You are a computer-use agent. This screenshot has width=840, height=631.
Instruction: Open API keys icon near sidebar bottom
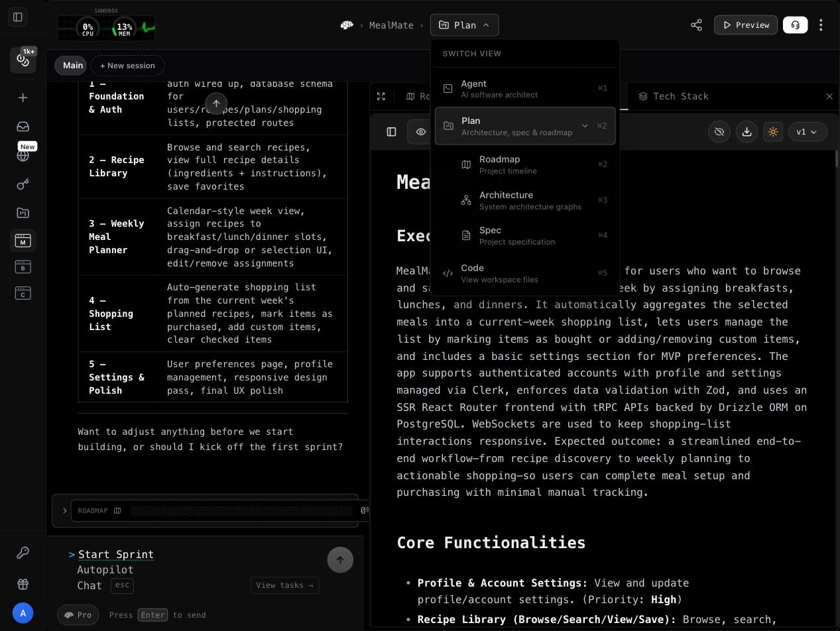(x=23, y=553)
